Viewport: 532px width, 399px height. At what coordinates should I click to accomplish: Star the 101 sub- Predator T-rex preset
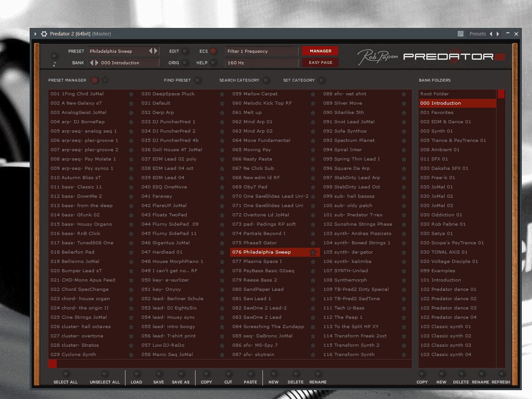pyautogui.click(x=404, y=215)
